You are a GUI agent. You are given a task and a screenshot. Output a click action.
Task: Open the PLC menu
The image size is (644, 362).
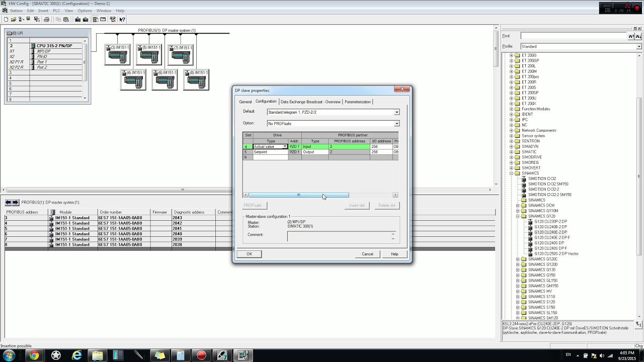56,11
